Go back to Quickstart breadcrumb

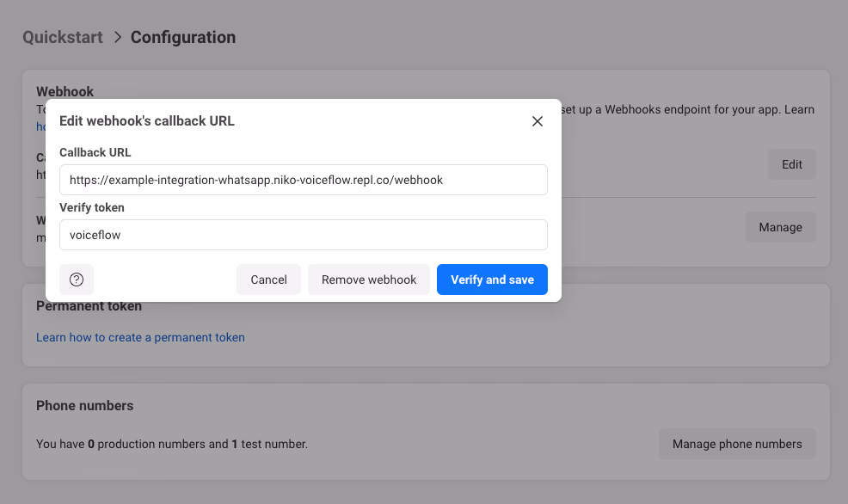coord(63,38)
